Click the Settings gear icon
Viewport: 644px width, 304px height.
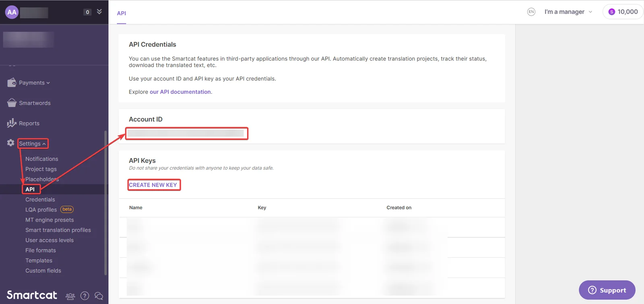coord(10,143)
